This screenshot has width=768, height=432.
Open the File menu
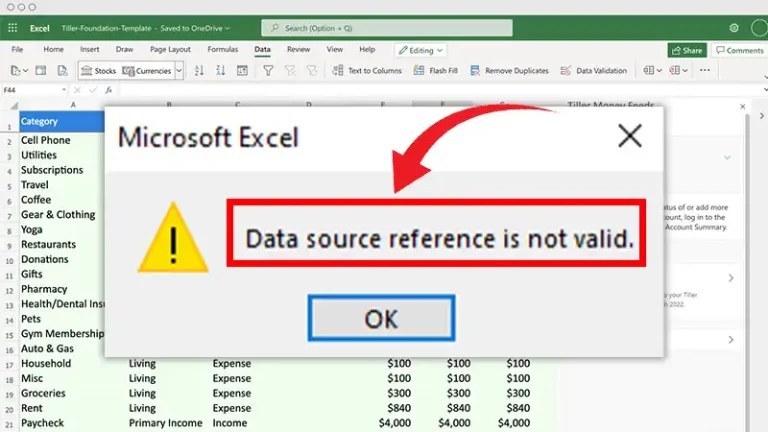[17, 49]
